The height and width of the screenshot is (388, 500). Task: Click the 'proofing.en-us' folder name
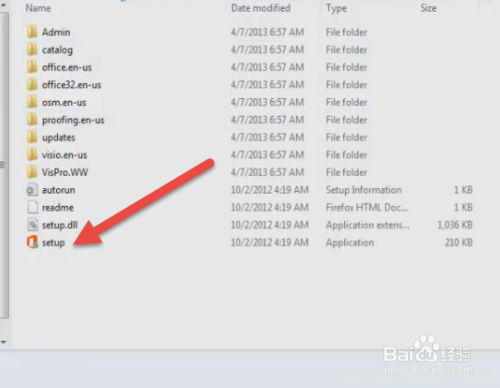73,120
